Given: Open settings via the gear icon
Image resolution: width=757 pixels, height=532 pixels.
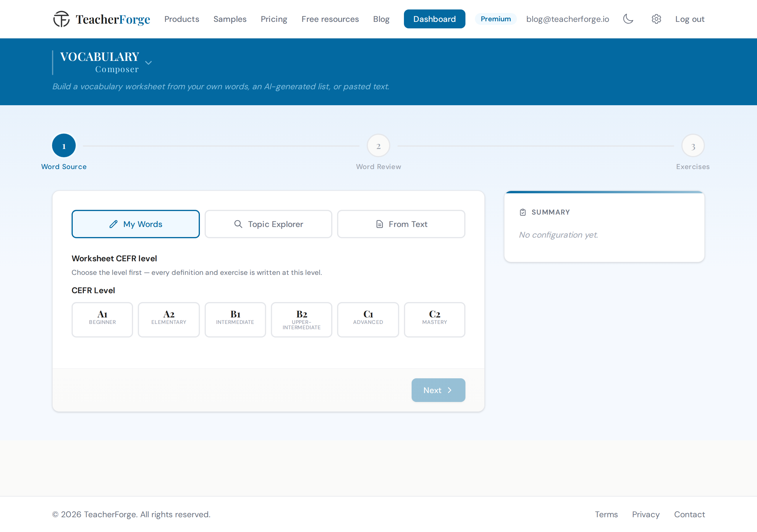Looking at the screenshot, I should pos(656,19).
